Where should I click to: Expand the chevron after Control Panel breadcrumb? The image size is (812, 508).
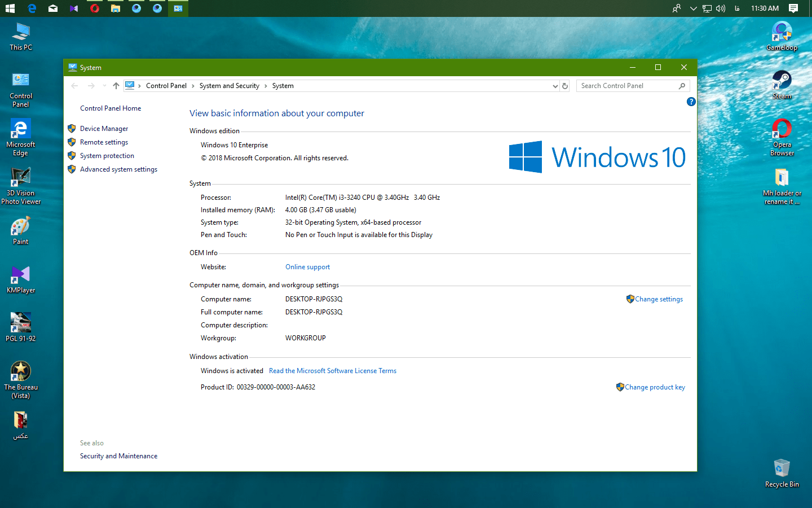tap(193, 86)
